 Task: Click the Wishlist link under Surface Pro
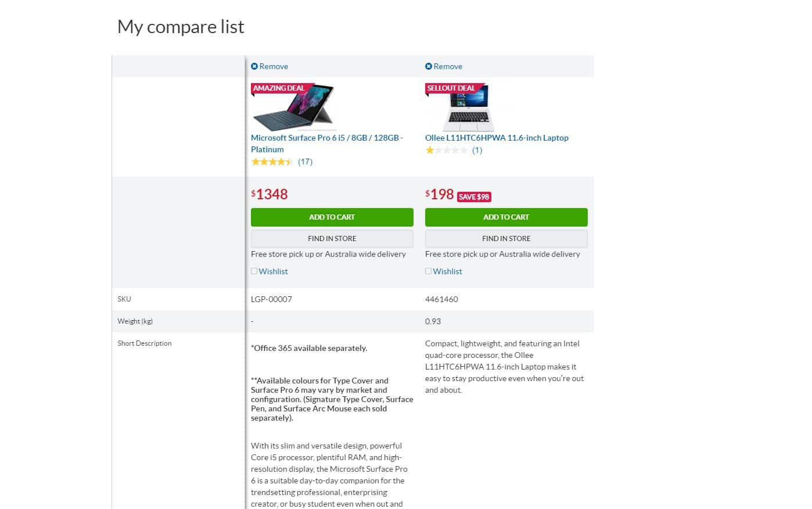(x=273, y=271)
